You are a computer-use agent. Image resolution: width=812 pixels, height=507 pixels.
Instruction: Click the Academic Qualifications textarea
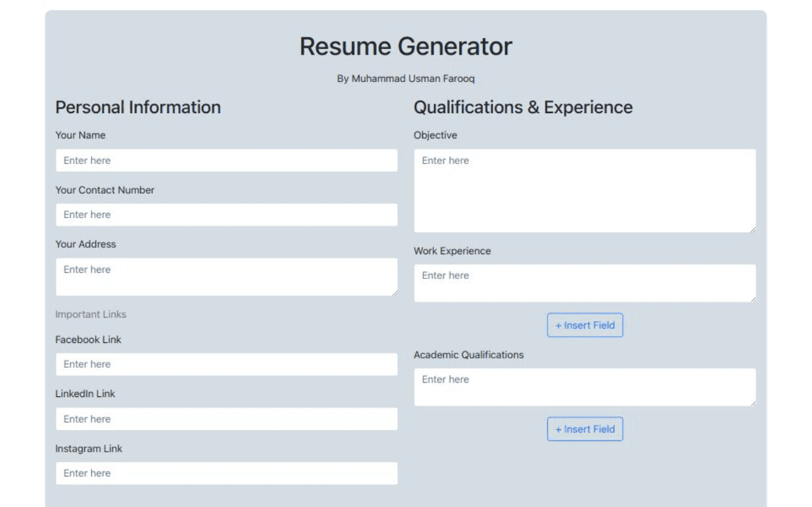click(x=584, y=387)
